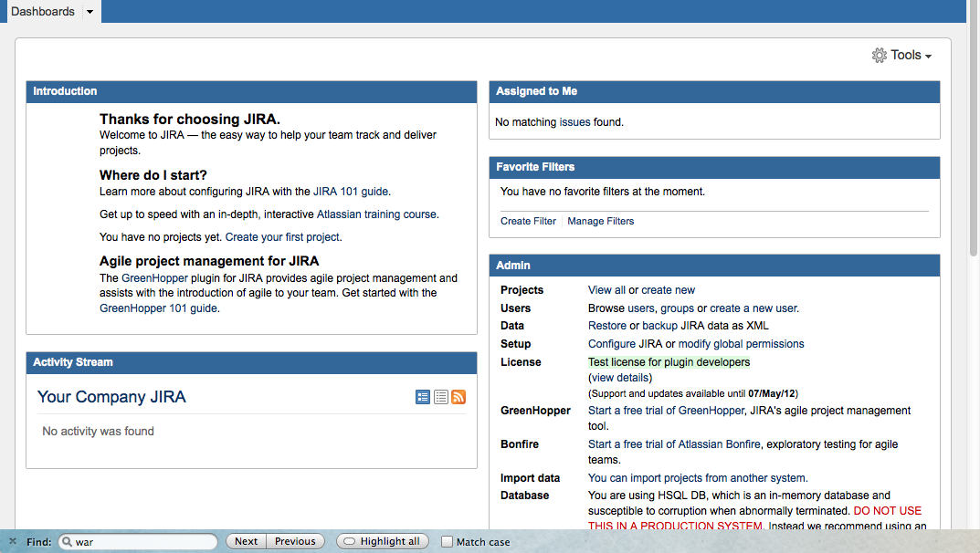This screenshot has width=980, height=553.
Task: Switch activity stream to full view
Action: (x=423, y=397)
